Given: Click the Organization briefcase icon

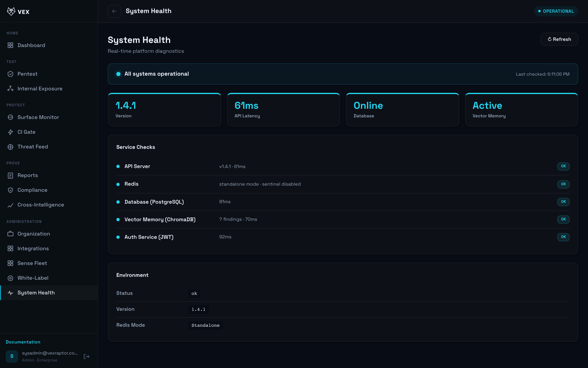Looking at the screenshot, I should click(x=10, y=234).
